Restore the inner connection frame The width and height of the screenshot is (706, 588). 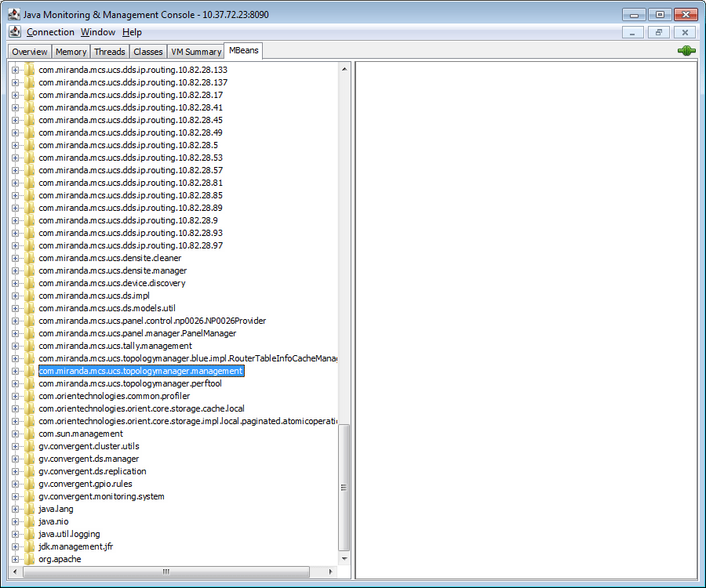click(659, 32)
